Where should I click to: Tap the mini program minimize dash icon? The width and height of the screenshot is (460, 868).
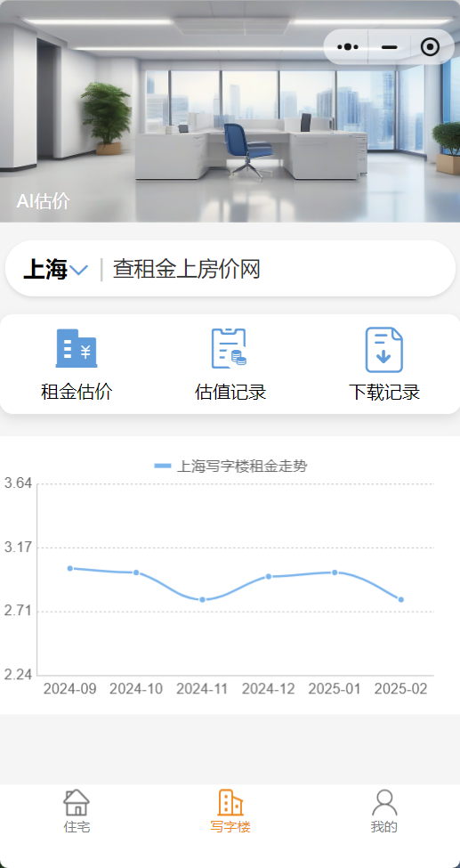(389, 47)
